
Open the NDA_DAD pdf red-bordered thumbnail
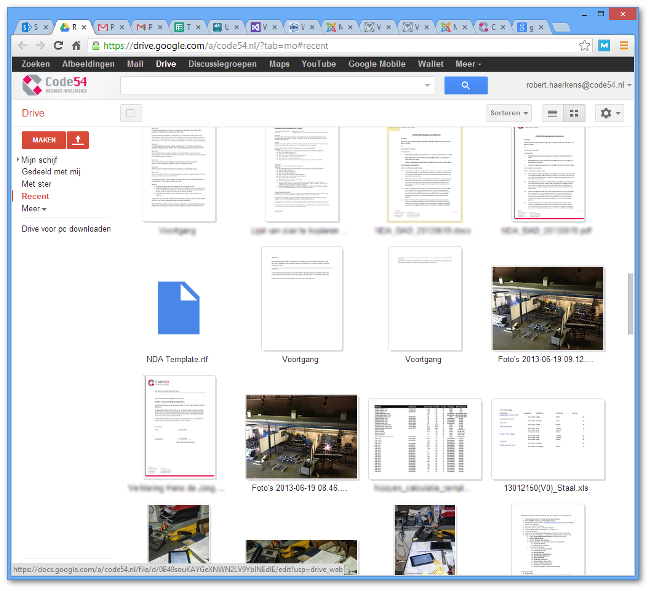549,173
